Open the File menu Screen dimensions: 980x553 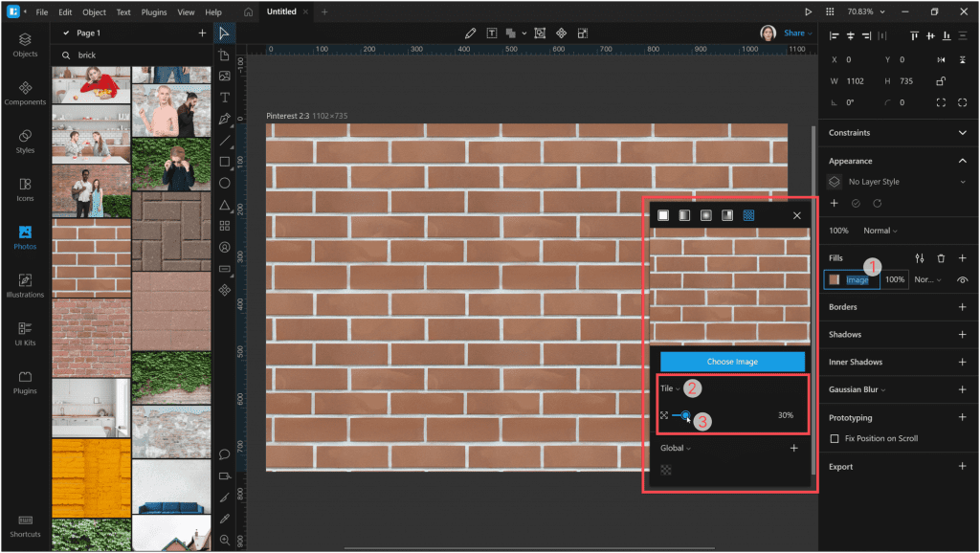tap(42, 11)
